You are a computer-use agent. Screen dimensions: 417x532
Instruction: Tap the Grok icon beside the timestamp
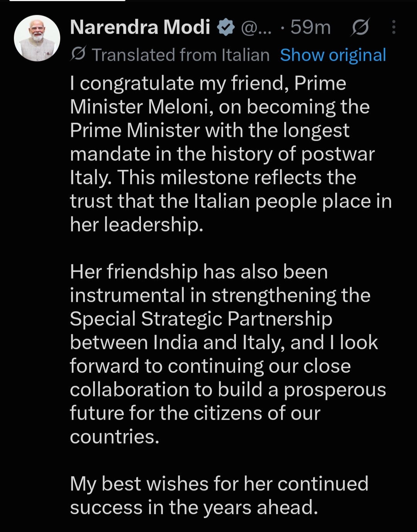(360, 27)
